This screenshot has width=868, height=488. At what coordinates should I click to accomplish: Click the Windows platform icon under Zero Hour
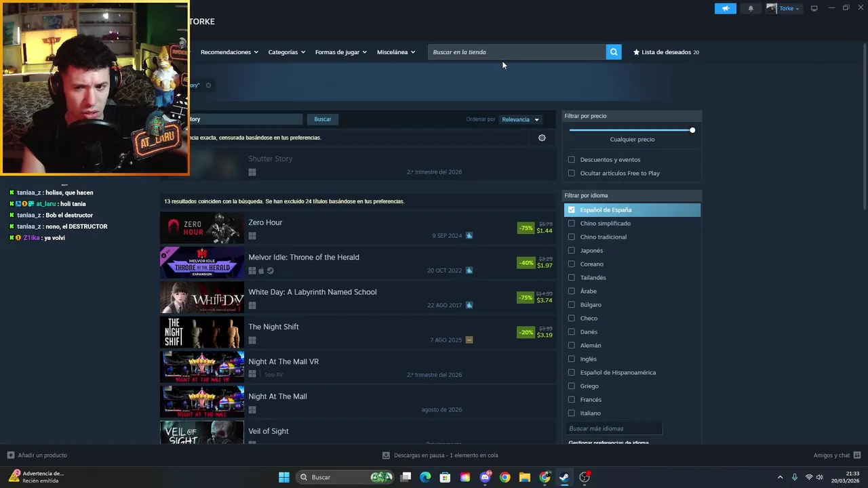pos(252,236)
